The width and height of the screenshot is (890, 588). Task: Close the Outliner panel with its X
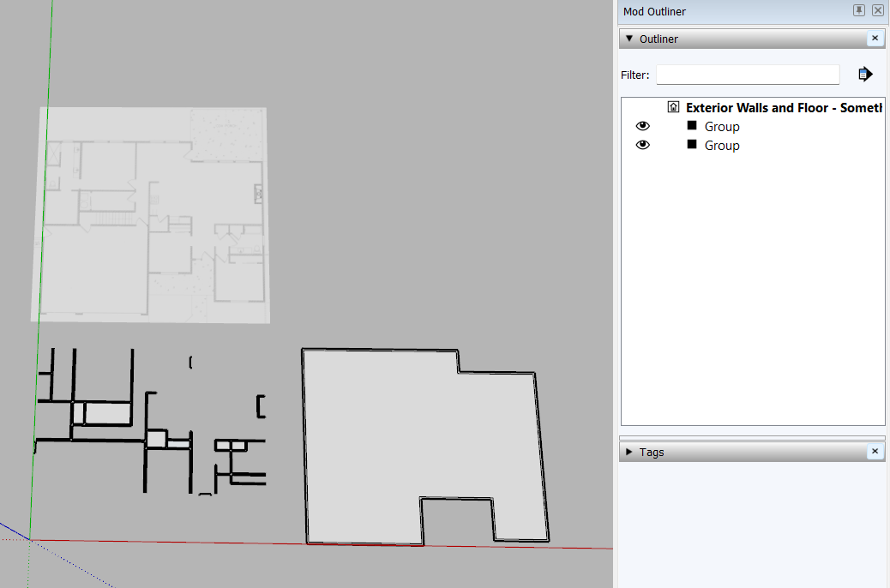[875, 38]
